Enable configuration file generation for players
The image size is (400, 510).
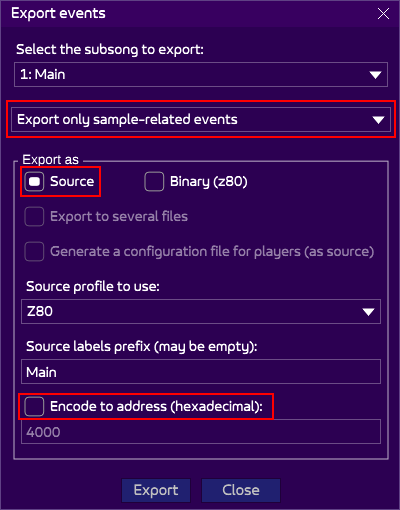(34, 251)
